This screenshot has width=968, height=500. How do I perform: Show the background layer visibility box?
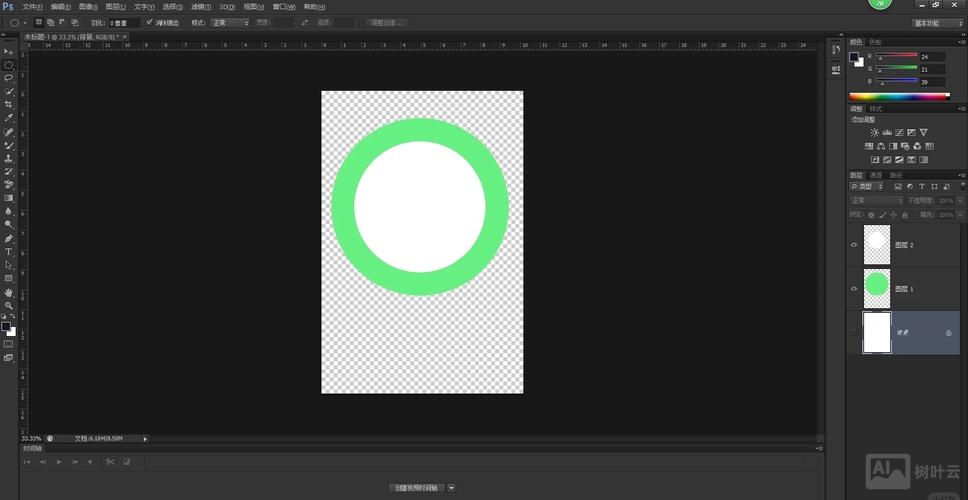point(854,333)
